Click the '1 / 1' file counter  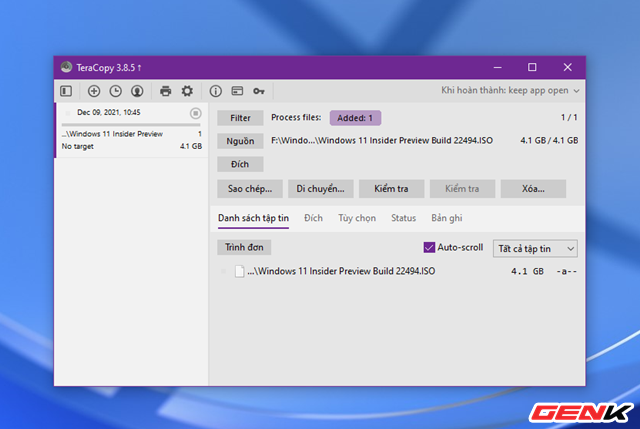pyautogui.click(x=569, y=118)
